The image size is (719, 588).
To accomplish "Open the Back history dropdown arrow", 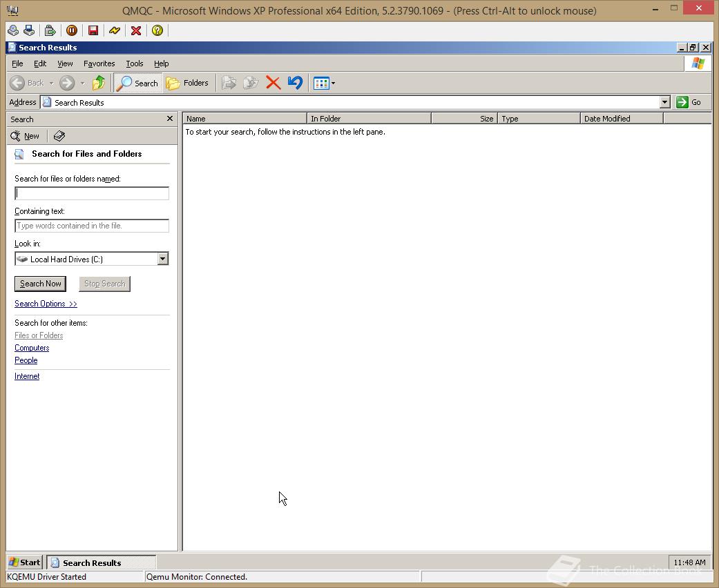I will point(51,84).
